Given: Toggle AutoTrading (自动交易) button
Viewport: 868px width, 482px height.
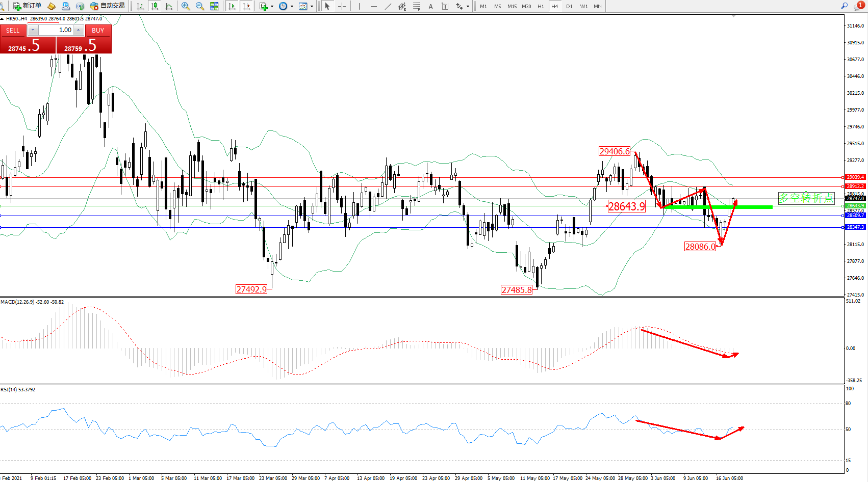Looking at the screenshot, I should (x=107, y=6).
